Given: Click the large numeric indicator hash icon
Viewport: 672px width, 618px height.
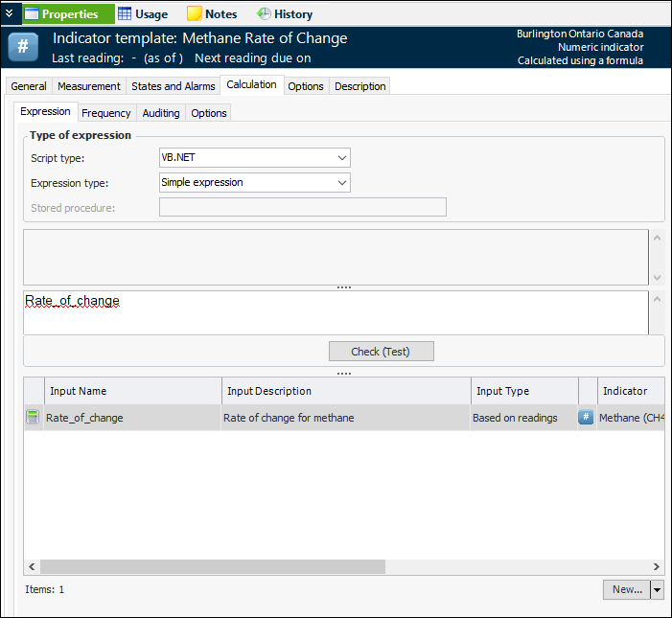Looking at the screenshot, I should point(23,48).
